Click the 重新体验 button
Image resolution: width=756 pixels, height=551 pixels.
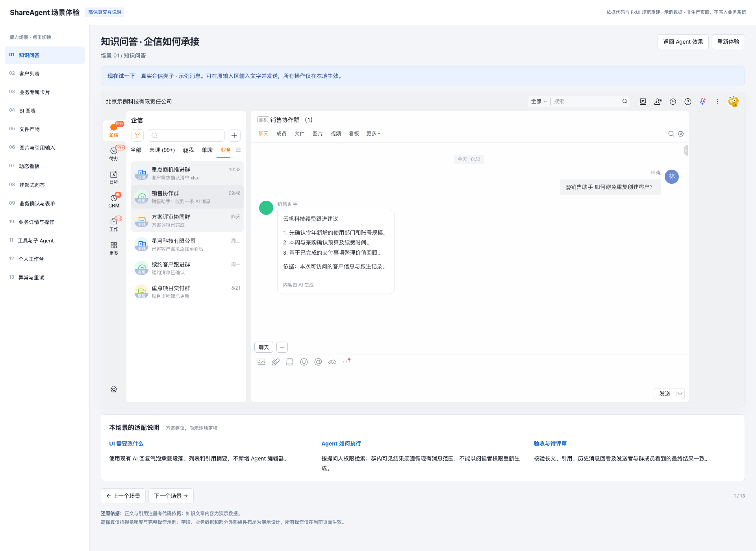coord(728,42)
